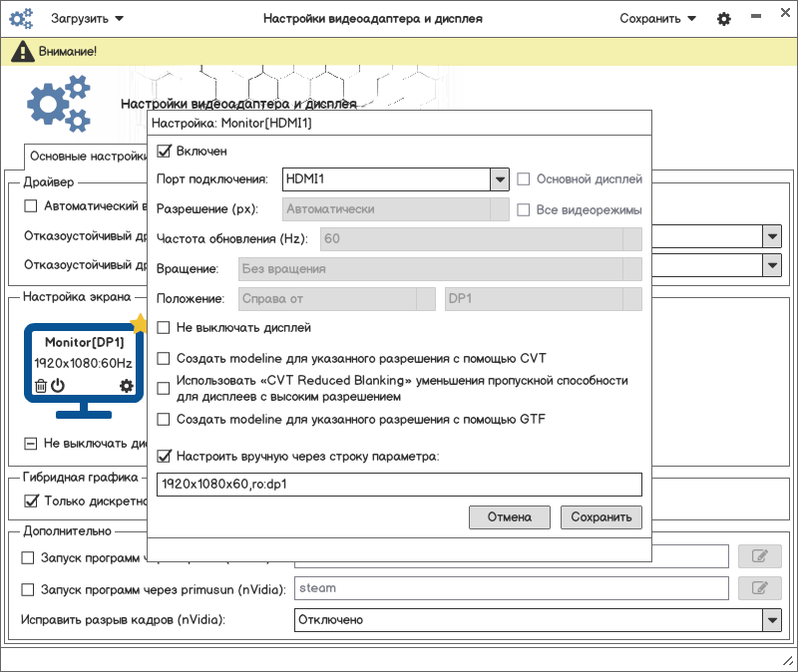The height and width of the screenshot is (672, 798).
Task: Click the warning triangle icon
Action: point(22,52)
